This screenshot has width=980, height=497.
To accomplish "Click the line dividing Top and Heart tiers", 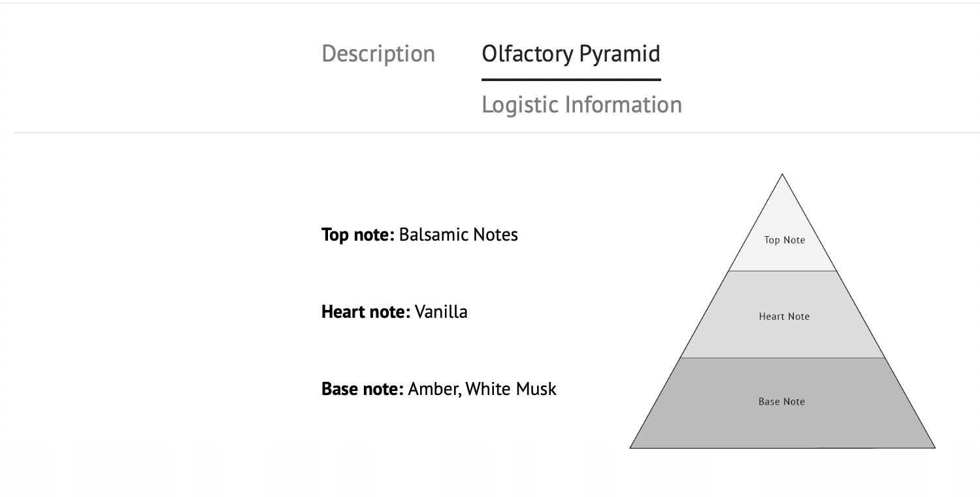I will pos(782,271).
